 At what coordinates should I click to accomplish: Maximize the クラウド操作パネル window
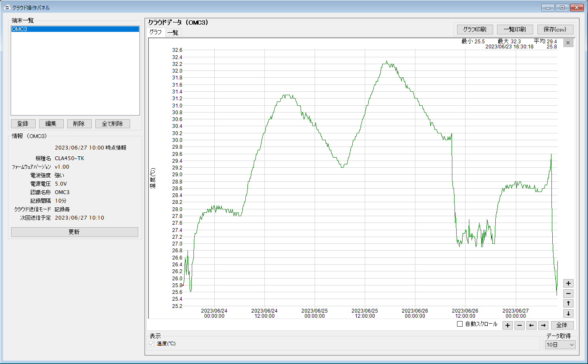click(562, 8)
